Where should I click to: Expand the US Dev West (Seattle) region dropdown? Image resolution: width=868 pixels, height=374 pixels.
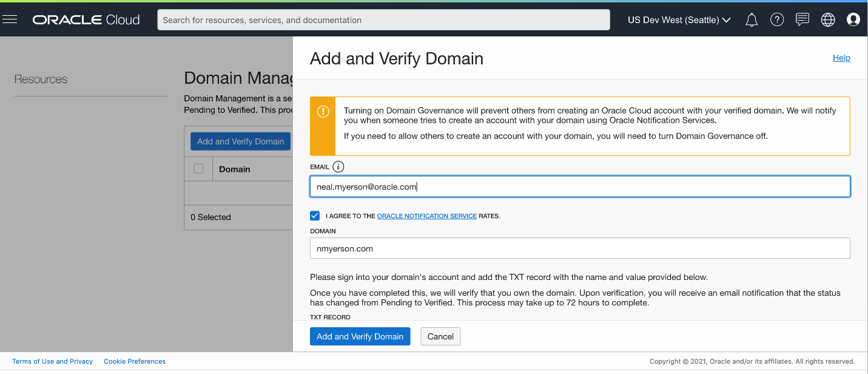pos(679,20)
